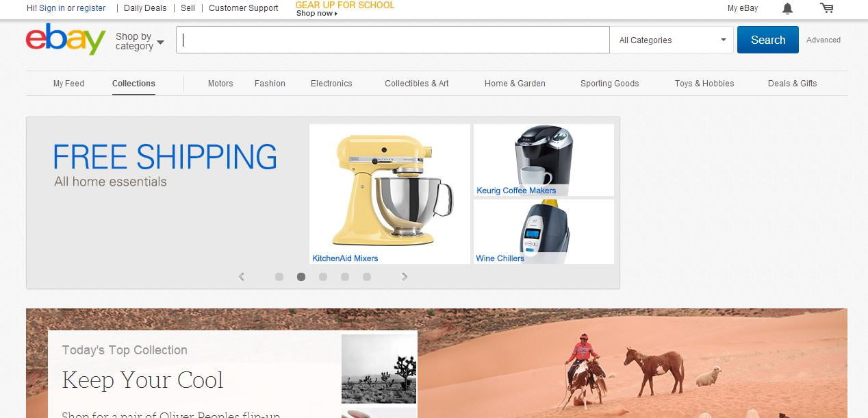868x418 pixels.
Task: Click the Sign in link
Action: (52, 8)
